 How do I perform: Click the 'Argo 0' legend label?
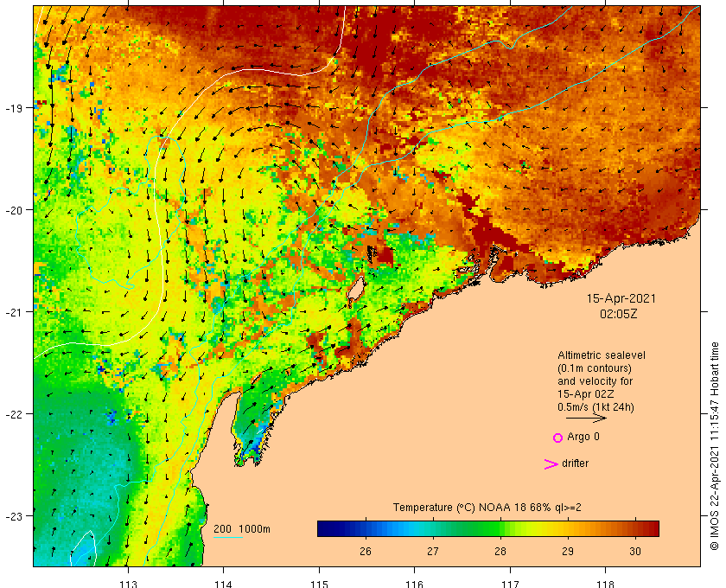583,437
